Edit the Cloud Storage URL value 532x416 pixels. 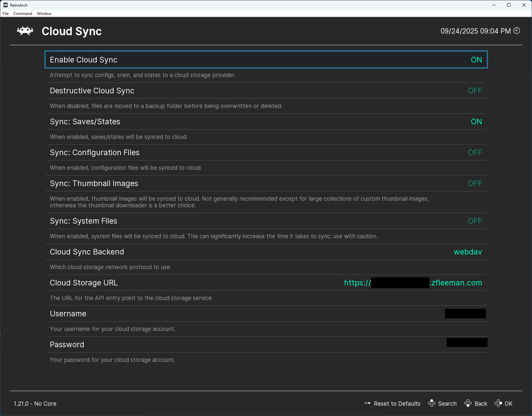coord(413,283)
